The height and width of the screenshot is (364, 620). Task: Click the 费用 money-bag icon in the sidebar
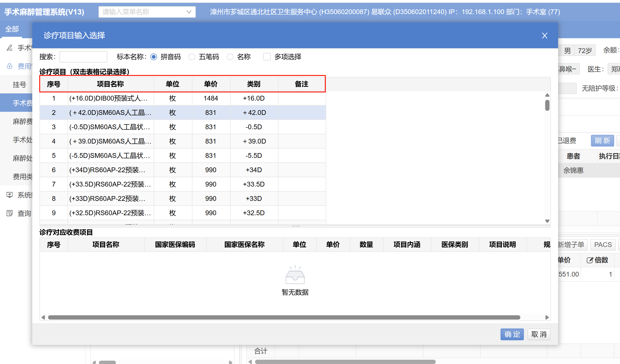pyautogui.click(x=10, y=66)
